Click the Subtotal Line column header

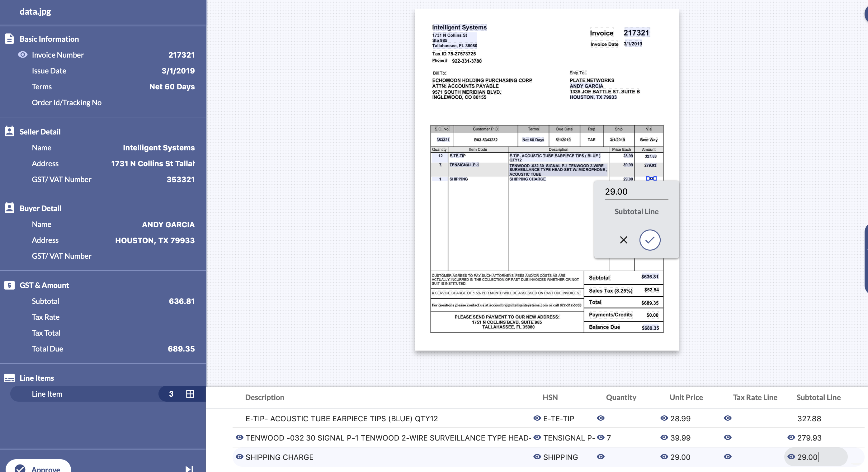click(818, 397)
